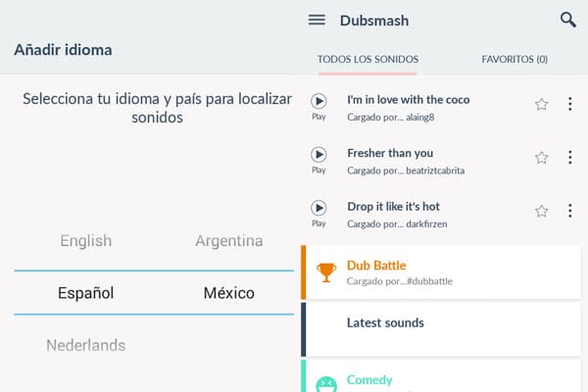Choose México in the country picker
The image size is (588, 392).
(229, 293)
